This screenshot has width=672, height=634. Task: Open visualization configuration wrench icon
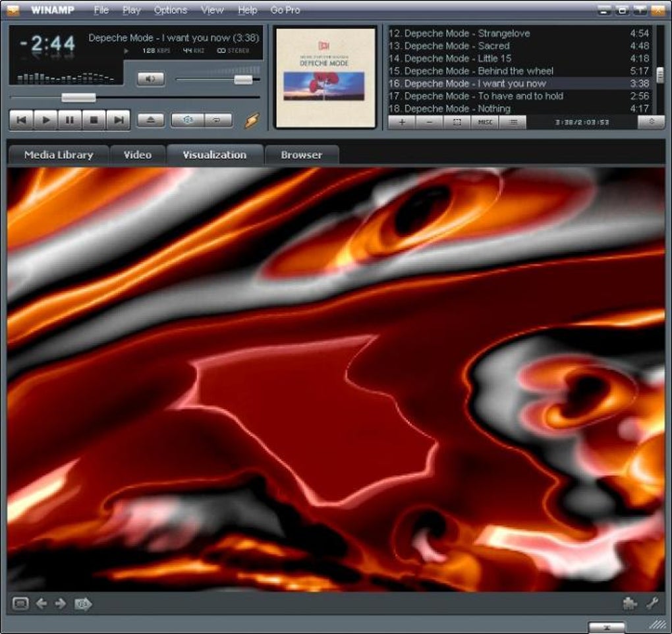click(x=652, y=604)
